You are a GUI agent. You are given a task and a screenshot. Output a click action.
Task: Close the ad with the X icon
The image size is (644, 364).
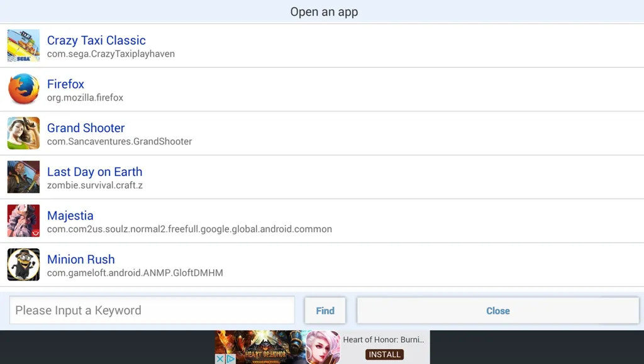[220, 359]
